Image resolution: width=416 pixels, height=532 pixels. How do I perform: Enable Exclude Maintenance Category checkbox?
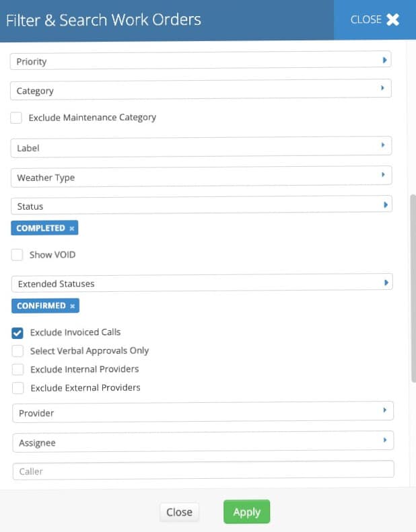[16, 118]
